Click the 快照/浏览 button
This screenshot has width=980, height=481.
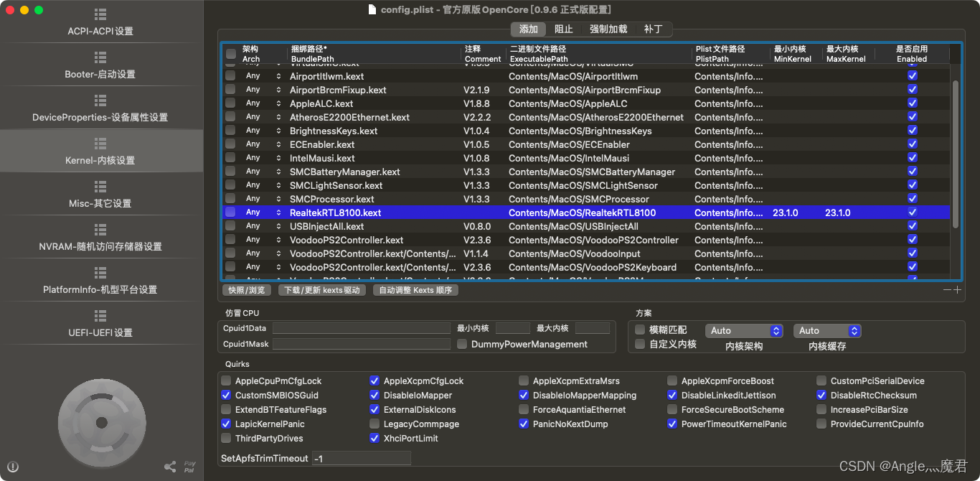pos(247,290)
